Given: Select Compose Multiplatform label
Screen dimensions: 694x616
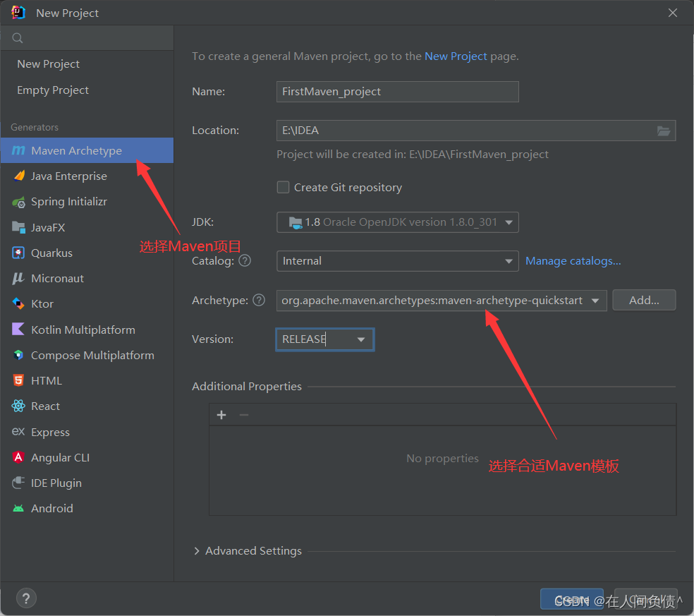Looking at the screenshot, I should click(x=92, y=356).
